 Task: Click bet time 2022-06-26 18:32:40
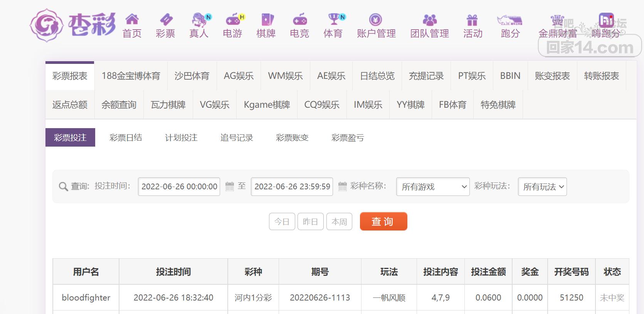tap(173, 297)
